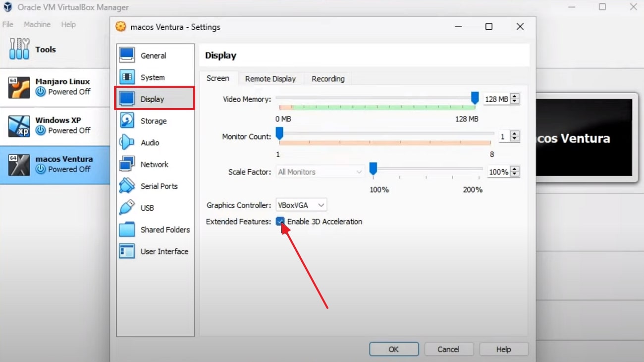Image resolution: width=644 pixels, height=362 pixels.
Task: Select the Windows XP VM icon
Action: (x=19, y=126)
